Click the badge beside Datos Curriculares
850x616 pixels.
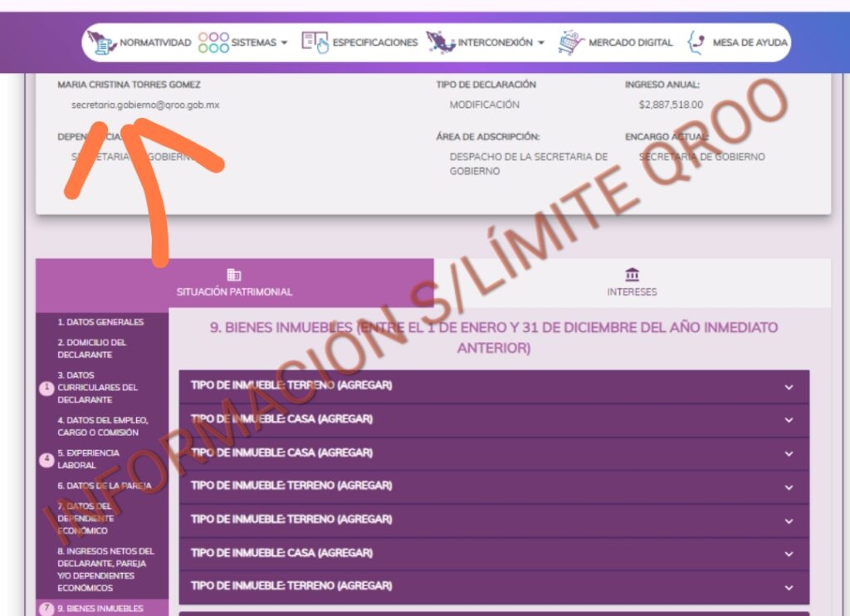[46, 388]
